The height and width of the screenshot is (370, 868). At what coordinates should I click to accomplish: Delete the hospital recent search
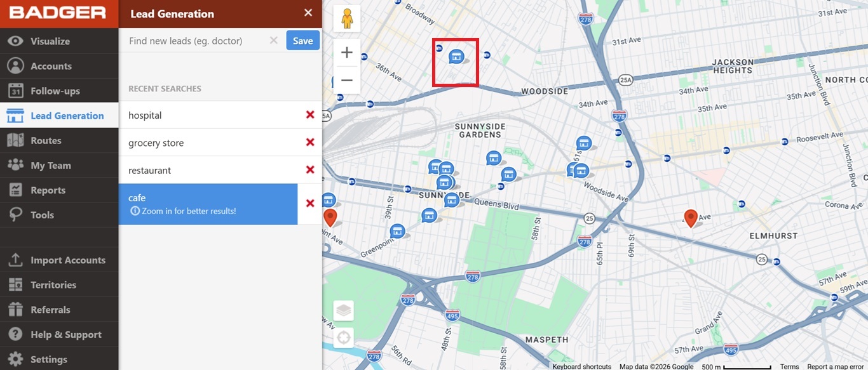point(310,115)
